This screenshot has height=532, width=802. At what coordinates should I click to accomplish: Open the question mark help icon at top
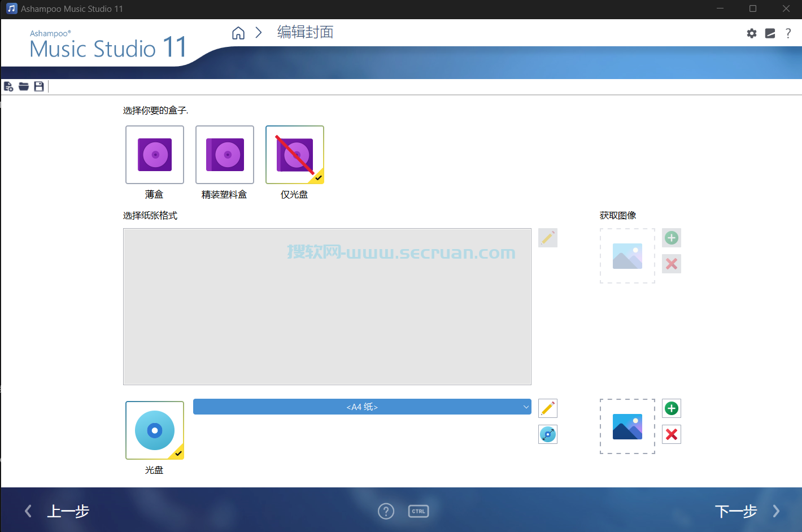click(x=788, y=33)
